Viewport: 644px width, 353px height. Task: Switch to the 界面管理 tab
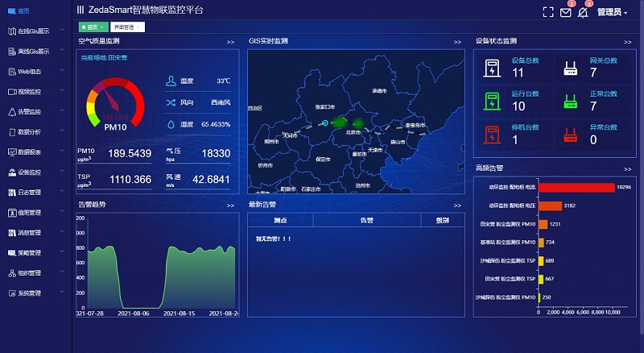click(126, 27)
